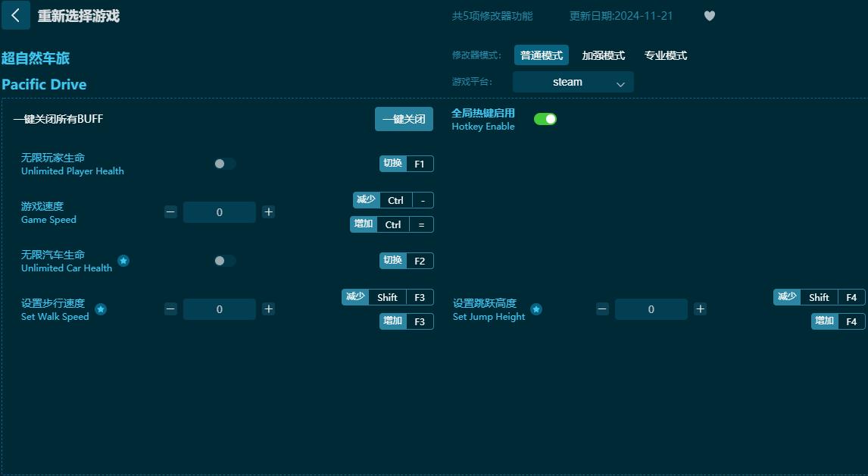Click Shift key in Walk Speed 减少 hotkey
868x476 pixels.
click(x=388, y=298)
